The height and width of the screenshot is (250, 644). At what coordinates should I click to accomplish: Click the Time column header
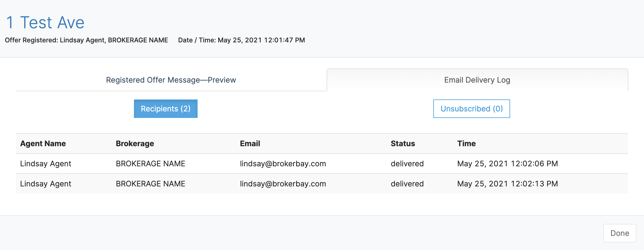click(x=467, y=143)
